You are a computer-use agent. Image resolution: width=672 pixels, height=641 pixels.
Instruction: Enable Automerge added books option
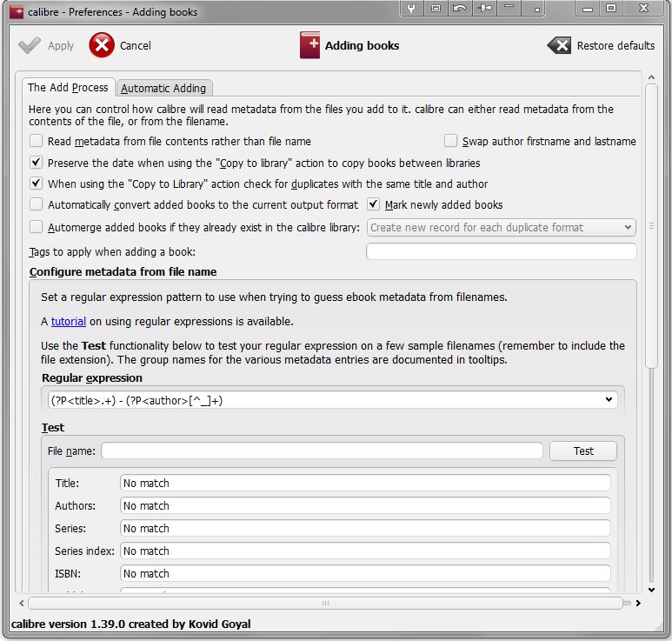36,227
